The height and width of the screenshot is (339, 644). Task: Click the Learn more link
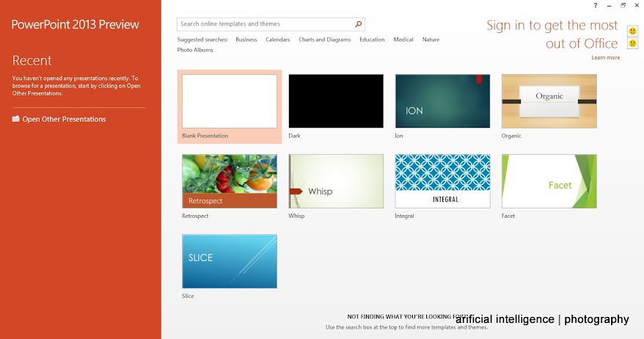[x=605, y=57]
